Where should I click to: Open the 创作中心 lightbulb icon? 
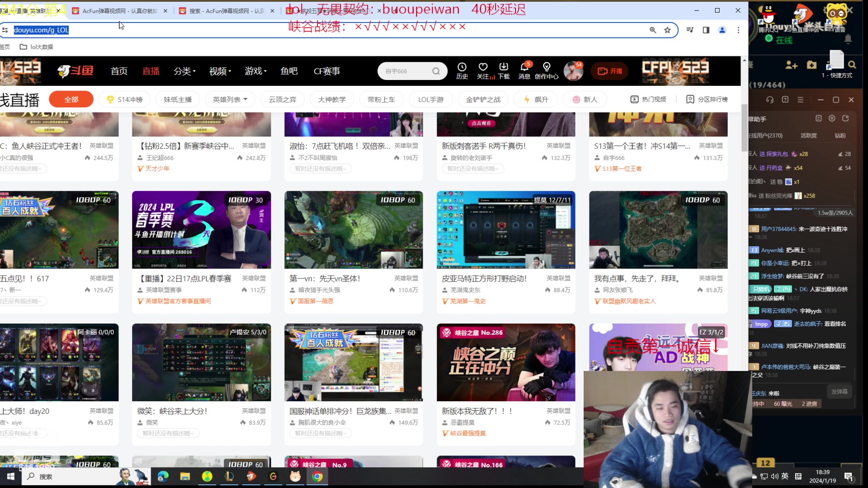[547, 68]
